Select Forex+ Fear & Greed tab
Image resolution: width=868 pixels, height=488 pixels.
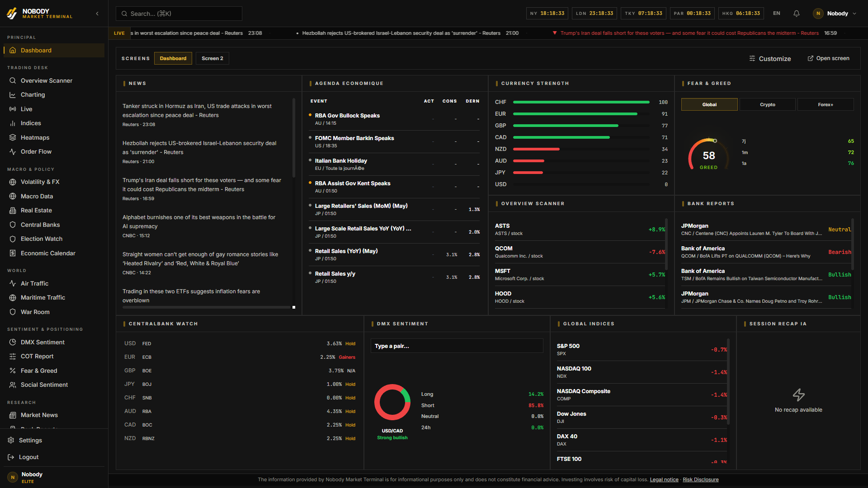click(826, 104)
